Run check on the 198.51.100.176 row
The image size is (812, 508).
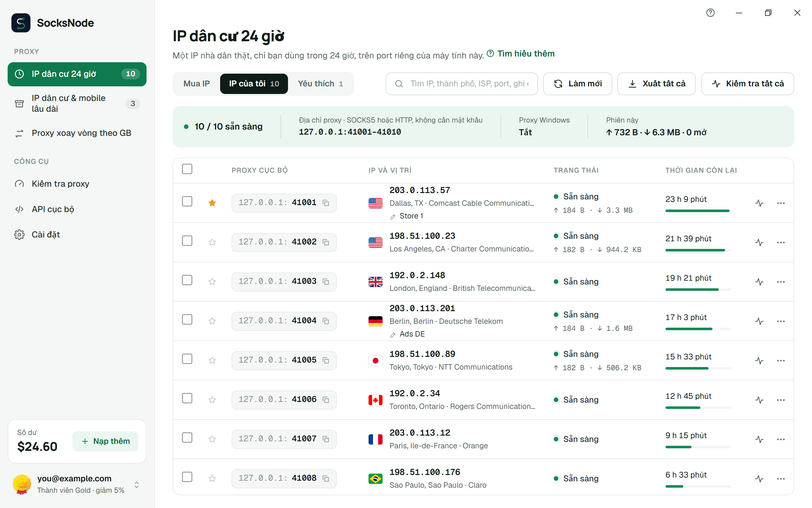coord(759,478)
